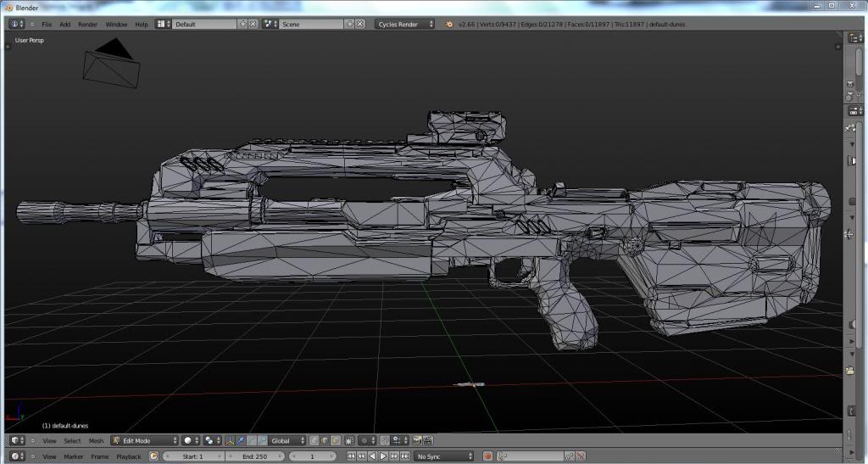Open the timeline Marker menu
Viewport: 868px width, 464px height.
coord(74,456)
